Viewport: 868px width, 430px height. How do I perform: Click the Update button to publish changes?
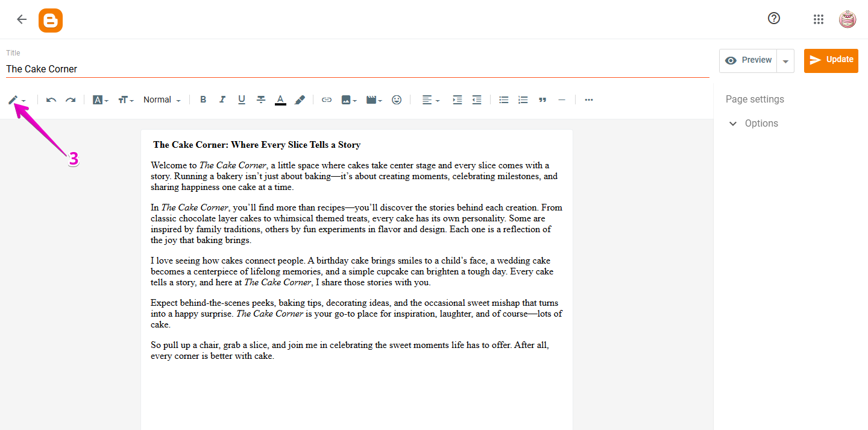831,60
